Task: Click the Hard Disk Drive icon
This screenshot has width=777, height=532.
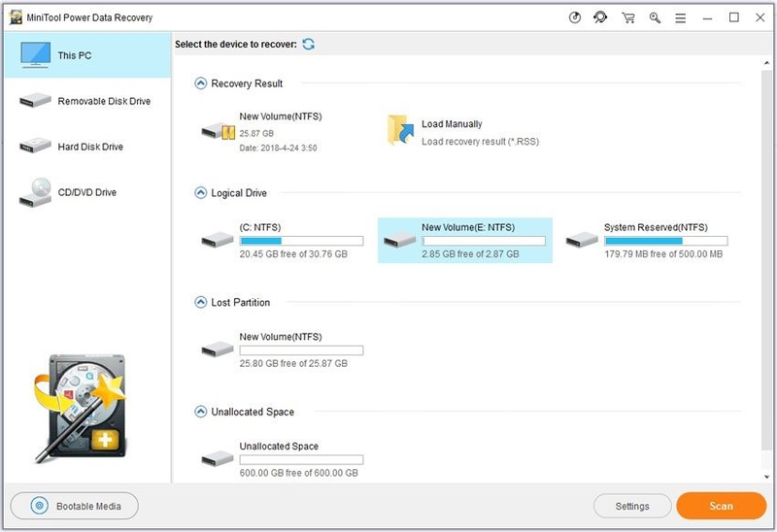Action: point(35,146)
